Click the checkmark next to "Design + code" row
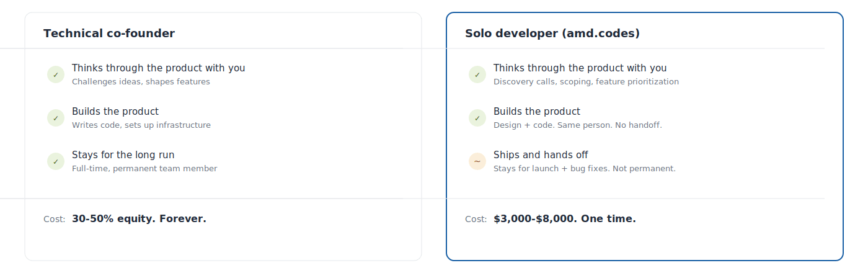868x273 pixels. [x=477, y=118]
